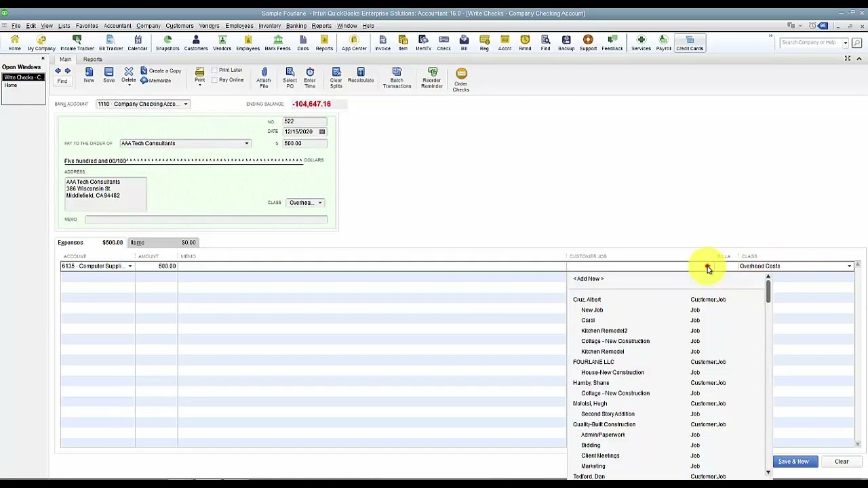Click the Credit Cards icon
The height and width of the screenshot is (488, 868).
690,43
